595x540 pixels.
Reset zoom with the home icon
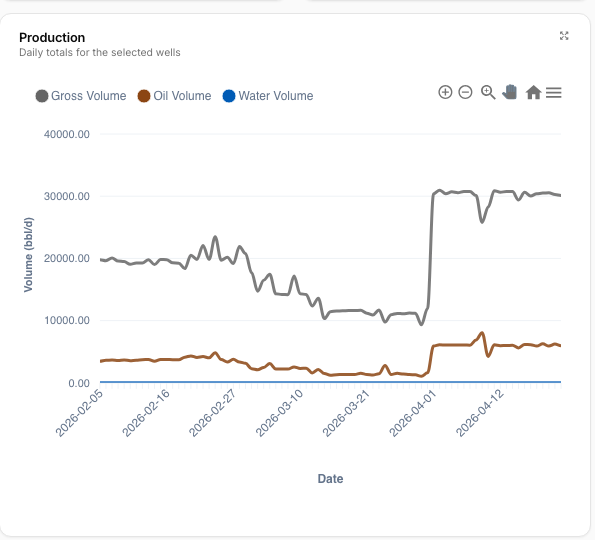(x=533, y=92)
